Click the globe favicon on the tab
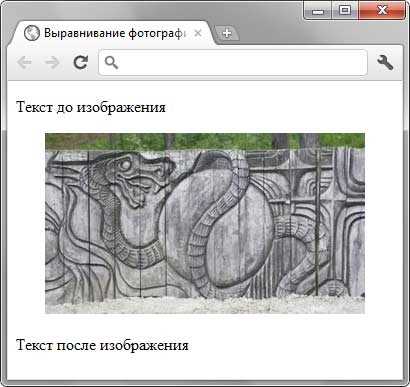410x387 pixels. pyautogui.click(x=32, y=33)
